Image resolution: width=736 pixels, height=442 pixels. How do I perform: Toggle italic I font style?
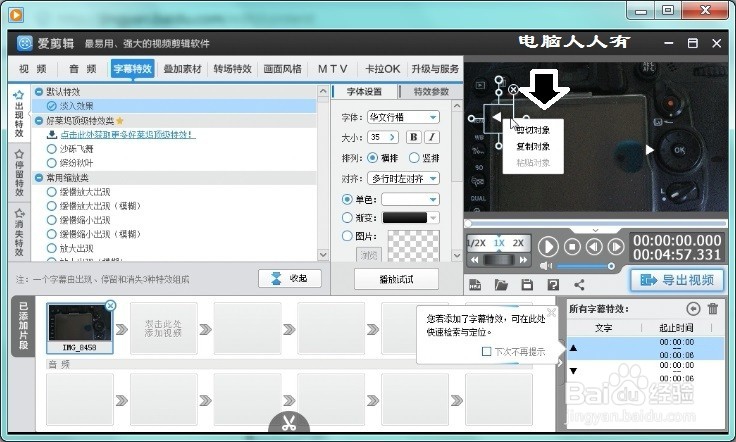(x=432, y=137)
